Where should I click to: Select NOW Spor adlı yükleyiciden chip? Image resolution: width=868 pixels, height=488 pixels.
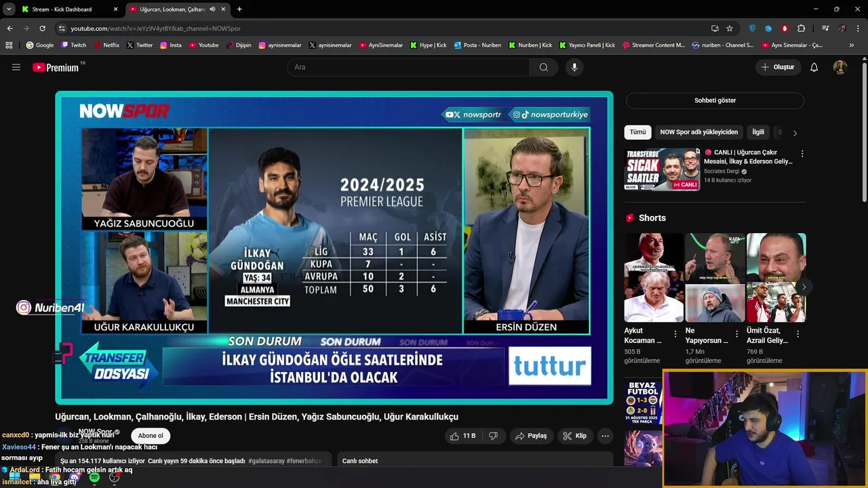click(x=699, y=132)
